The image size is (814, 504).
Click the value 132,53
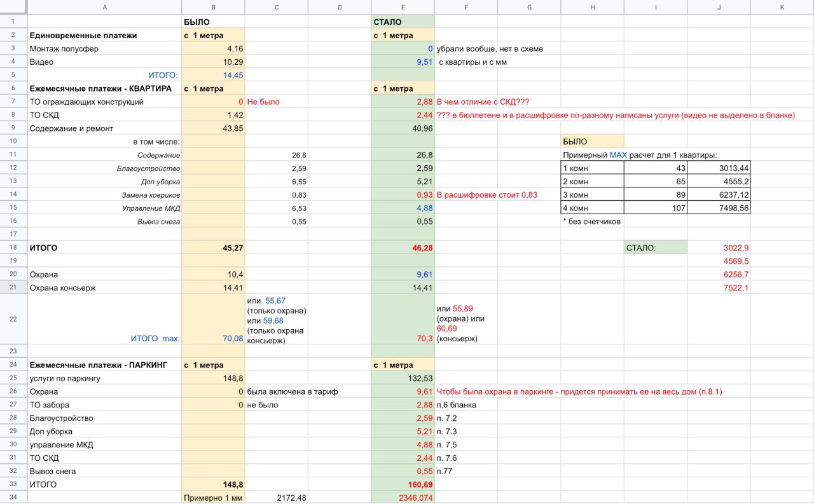point(403,378)
